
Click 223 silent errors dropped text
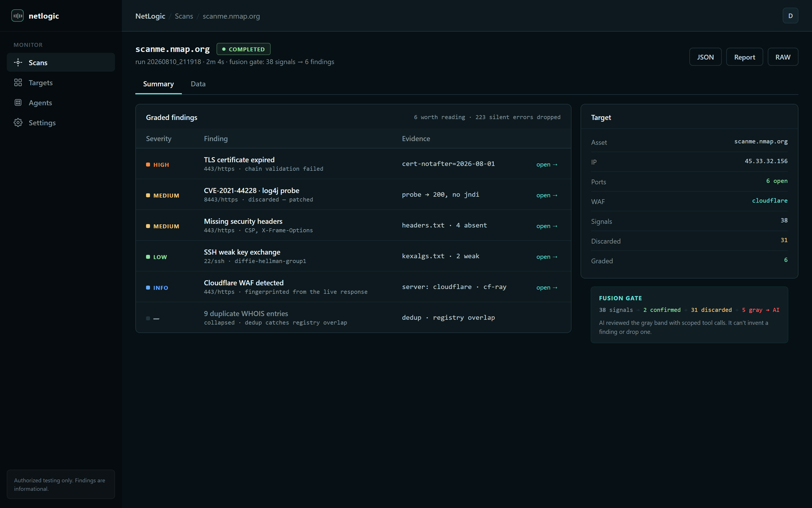pos(518,117)
